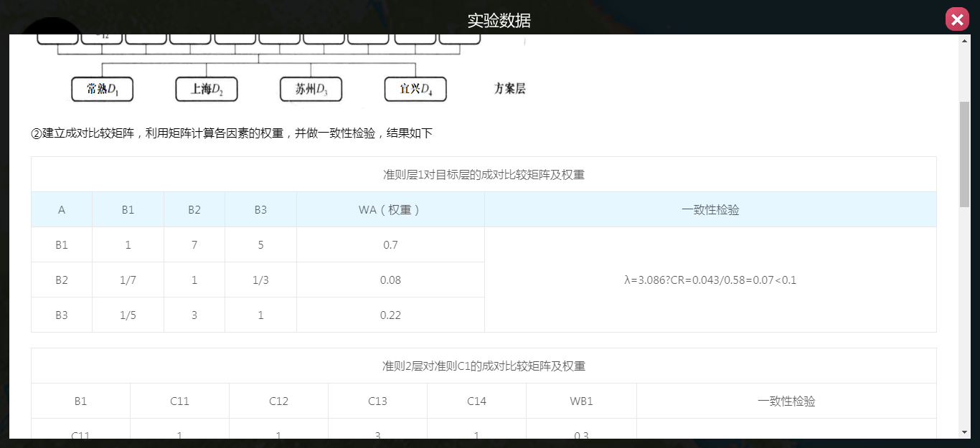This screenshot has width=980, height=448.
Task: Select the 上海D2 box in the diagram
Action: coord(207,90)
